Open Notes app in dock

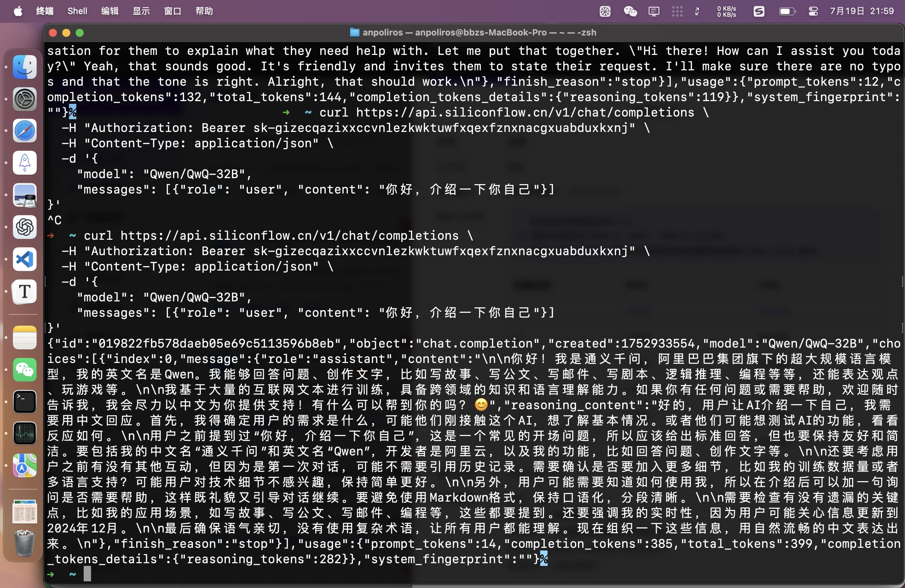(x=25, y=338)
